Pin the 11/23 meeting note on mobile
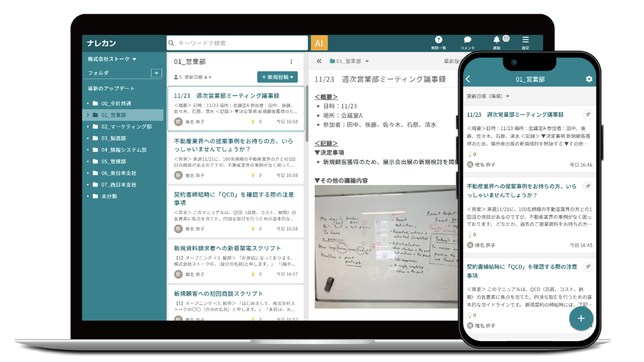The width and height of the screenshot is (644, 362). click(x=588, y=115)
